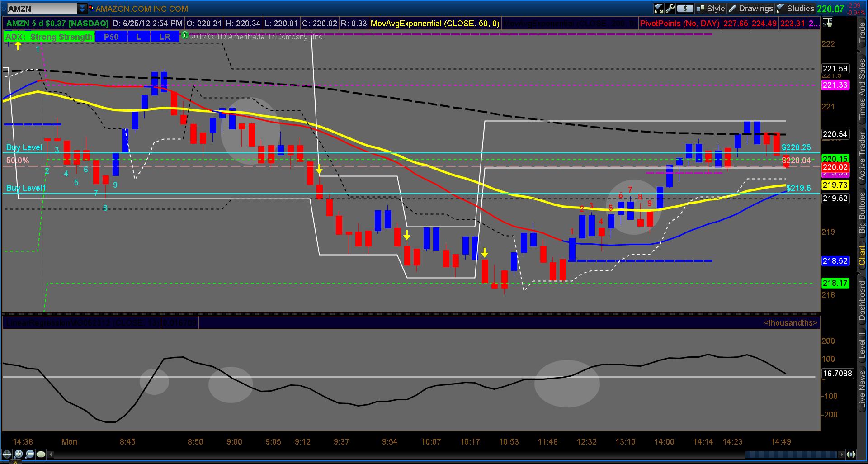
Task: Click the blue L label
Action: (x=139, y=37)
